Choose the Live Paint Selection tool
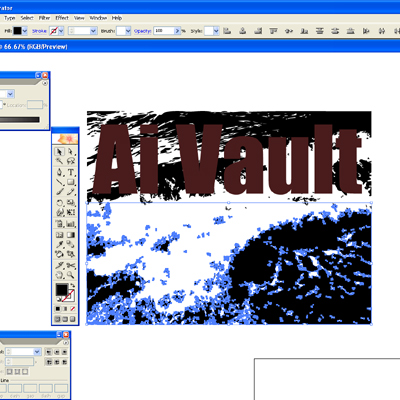This screenshot has height=400, width=400. [71, 254]
